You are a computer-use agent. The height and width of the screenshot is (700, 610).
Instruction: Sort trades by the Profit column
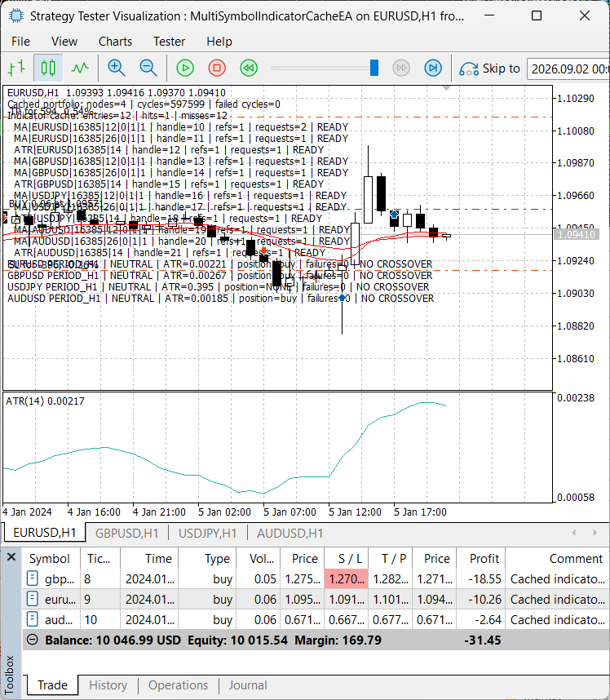(481, 559)
